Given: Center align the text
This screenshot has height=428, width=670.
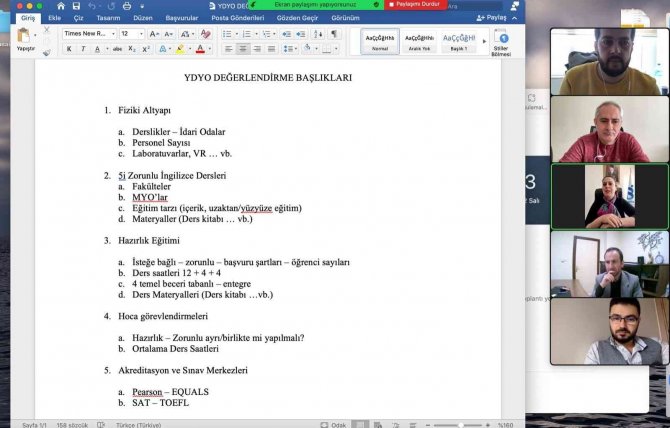Looking at the screenshot, I should [243, 48].
